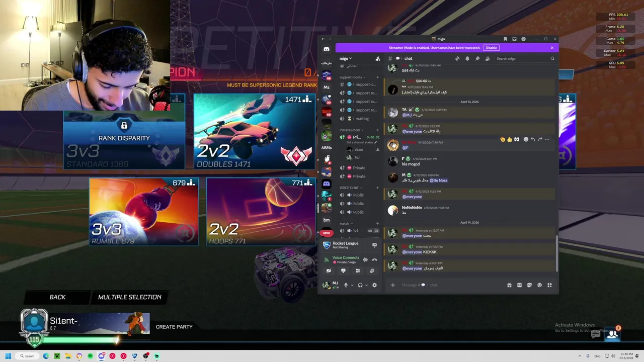
Task: Select 2v2 Hoops playlist card
Action: tap(261, 212)
